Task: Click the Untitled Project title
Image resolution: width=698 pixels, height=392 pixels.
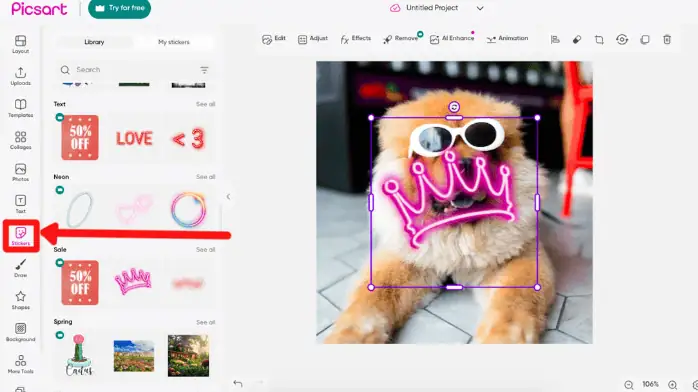Action: (x=431, y=8)
